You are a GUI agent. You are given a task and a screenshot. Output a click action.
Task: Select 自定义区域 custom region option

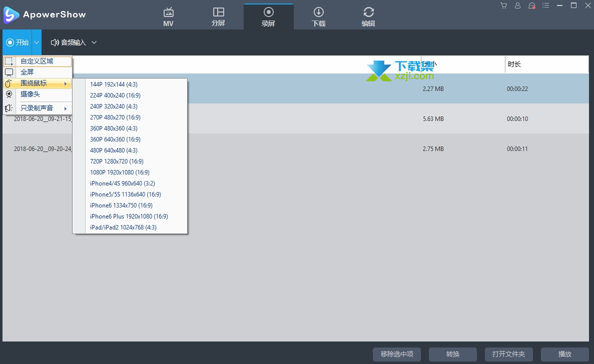(x=37, y=61)
